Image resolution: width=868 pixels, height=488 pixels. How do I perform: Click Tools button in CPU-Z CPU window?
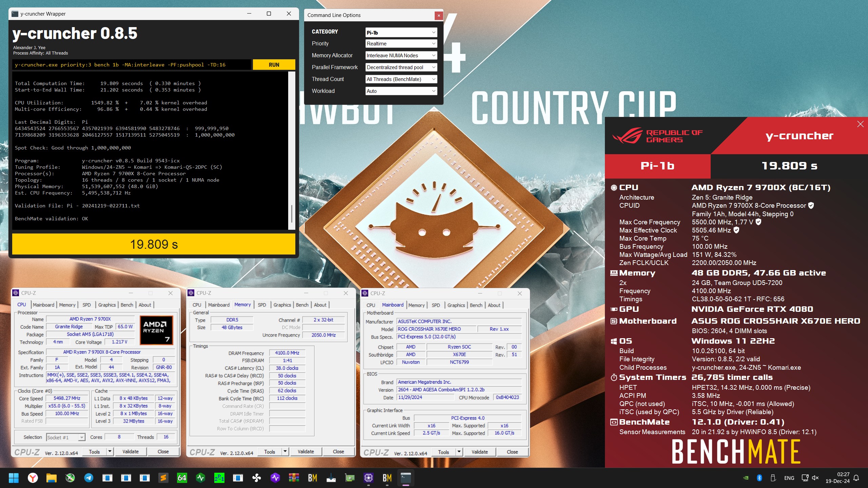(94, 451)
